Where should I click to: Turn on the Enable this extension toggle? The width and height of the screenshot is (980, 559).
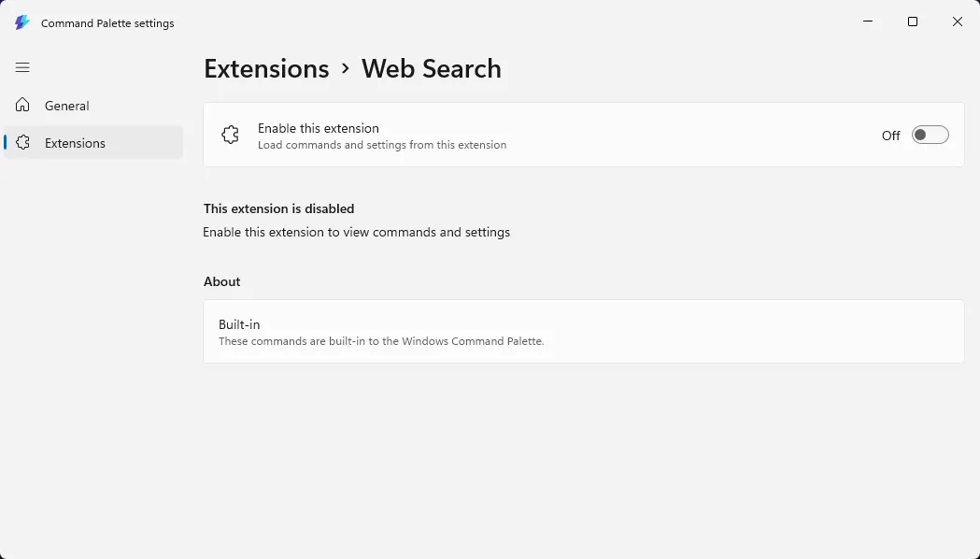click(x=930, y=136)
